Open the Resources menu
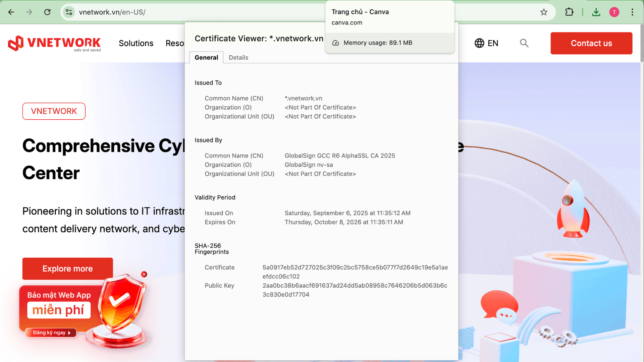 tap(175, 43)
